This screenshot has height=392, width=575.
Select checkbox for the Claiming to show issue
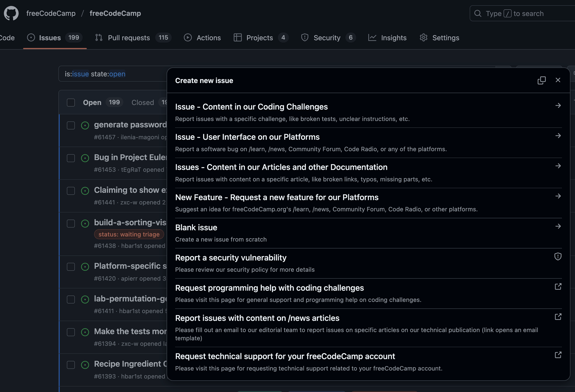pyautogui.click(x=71, y=191)
